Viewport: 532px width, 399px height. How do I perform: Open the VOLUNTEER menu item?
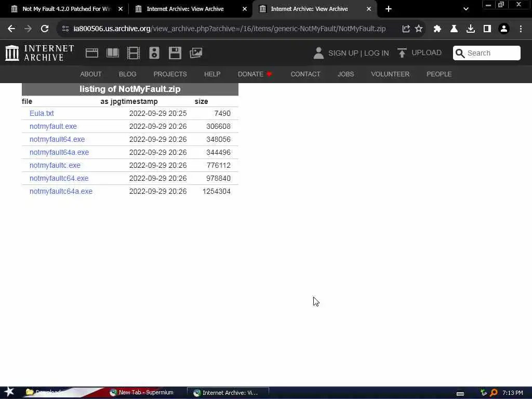tap(390, 74)
